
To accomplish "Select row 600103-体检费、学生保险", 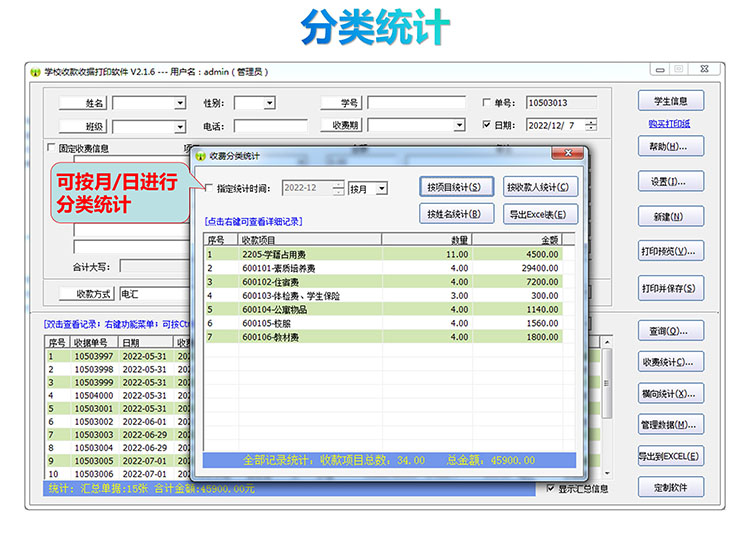I will point(384,296).
